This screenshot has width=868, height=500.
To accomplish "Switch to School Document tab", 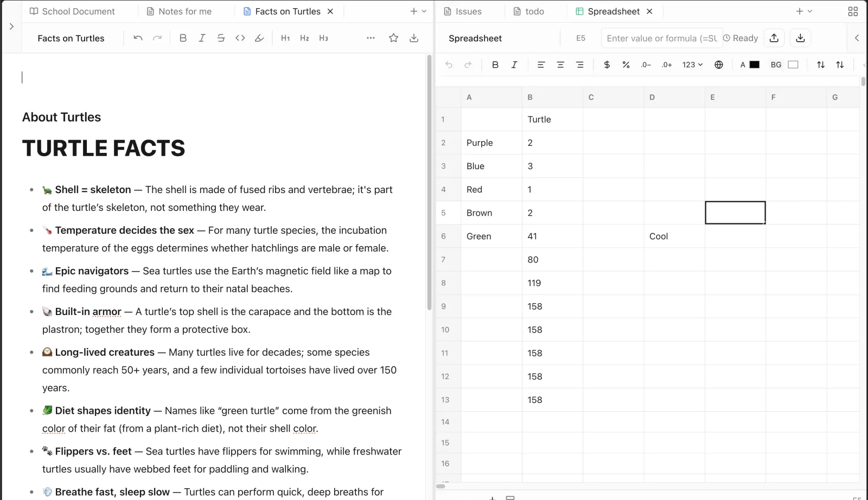I will (x=72, y=11).
